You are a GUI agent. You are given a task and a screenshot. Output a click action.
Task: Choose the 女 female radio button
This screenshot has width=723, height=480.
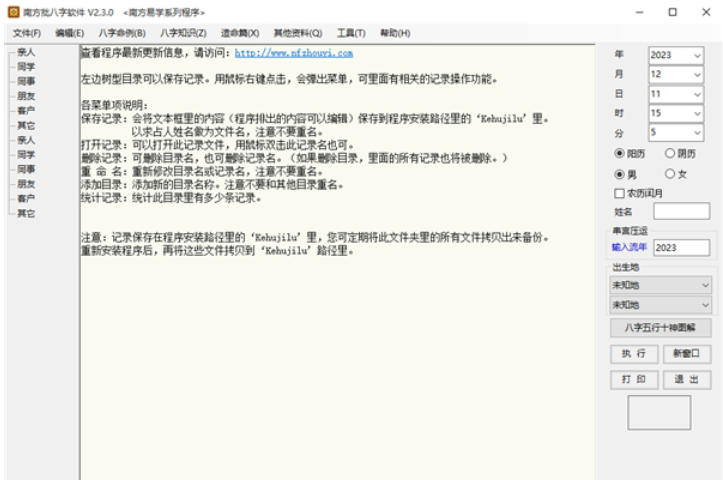pos(670,174)
